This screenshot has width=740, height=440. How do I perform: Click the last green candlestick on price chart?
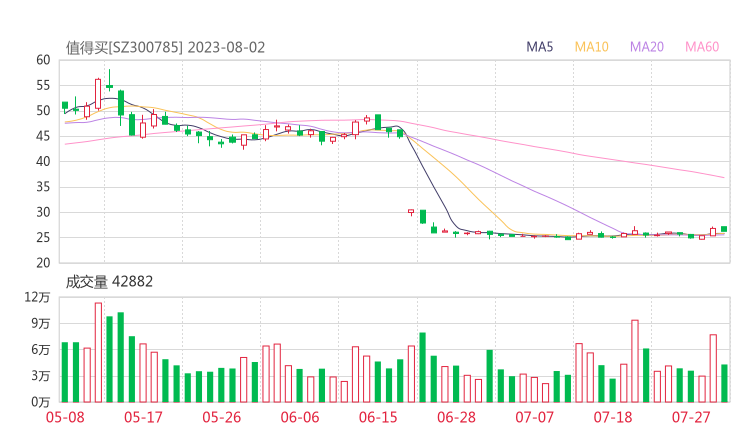(x=724, y=229)
